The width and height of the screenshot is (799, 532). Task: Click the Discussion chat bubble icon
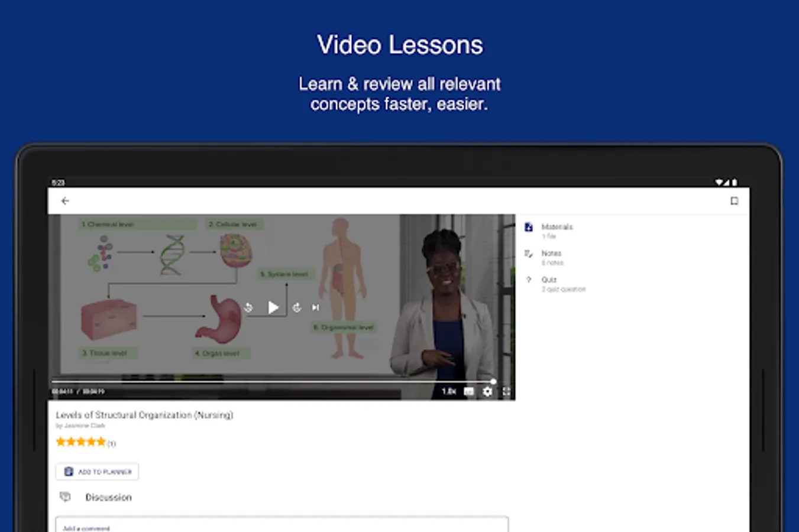[x=65, y=497]
